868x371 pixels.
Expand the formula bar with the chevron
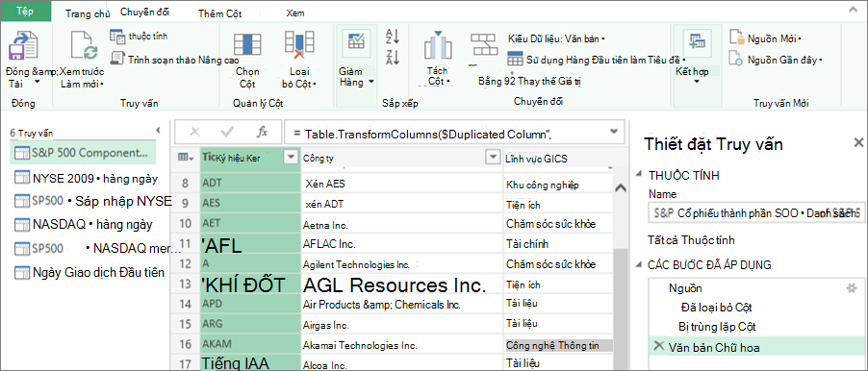pos(613,132)
